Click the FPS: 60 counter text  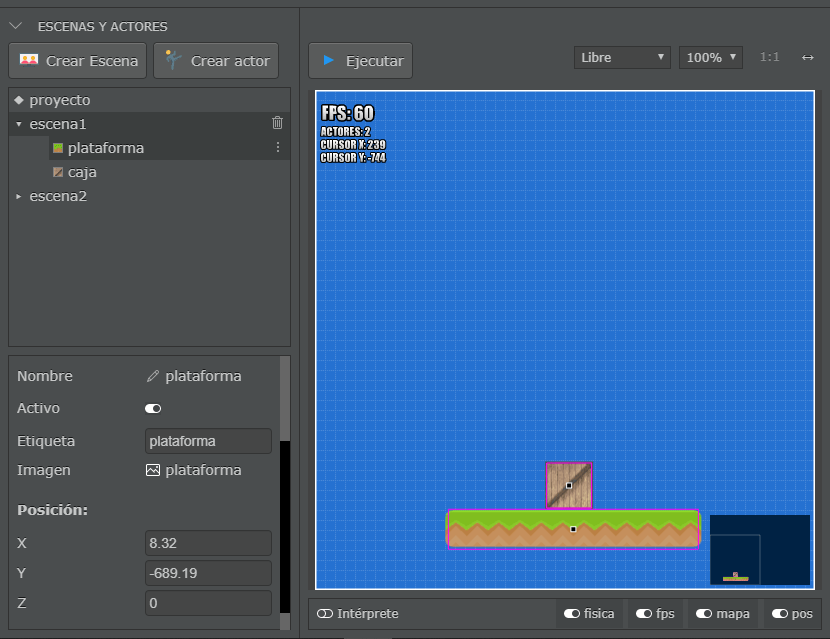click(x=348, y=113)
